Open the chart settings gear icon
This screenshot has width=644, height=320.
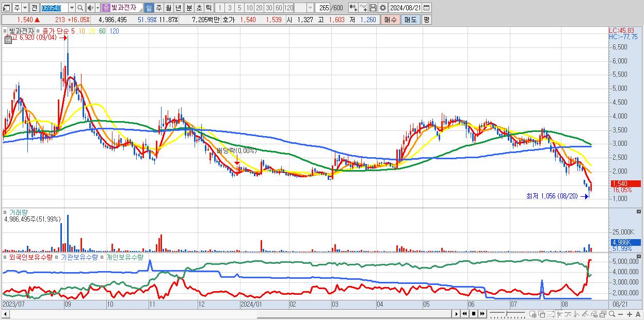pos(383,8)
